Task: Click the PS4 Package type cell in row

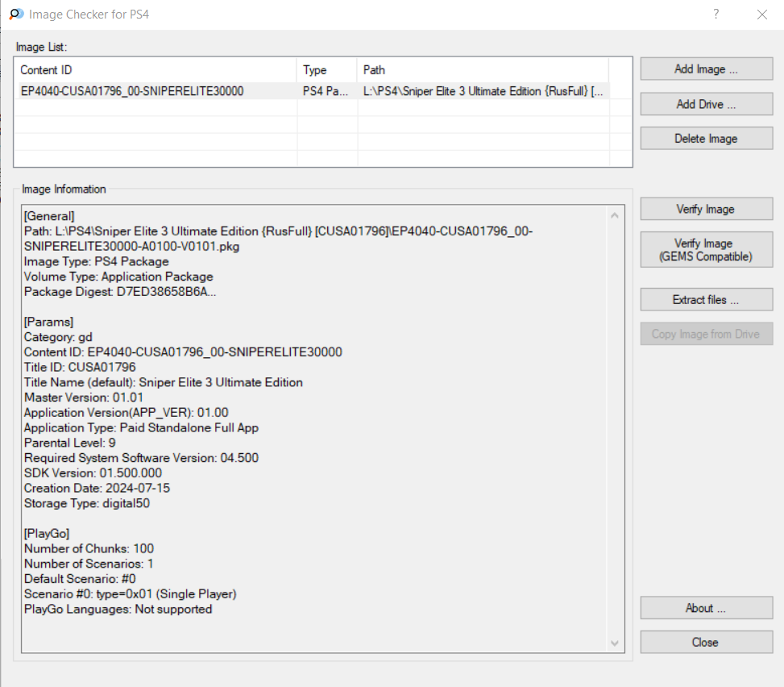Action: [x=326, y=91]
